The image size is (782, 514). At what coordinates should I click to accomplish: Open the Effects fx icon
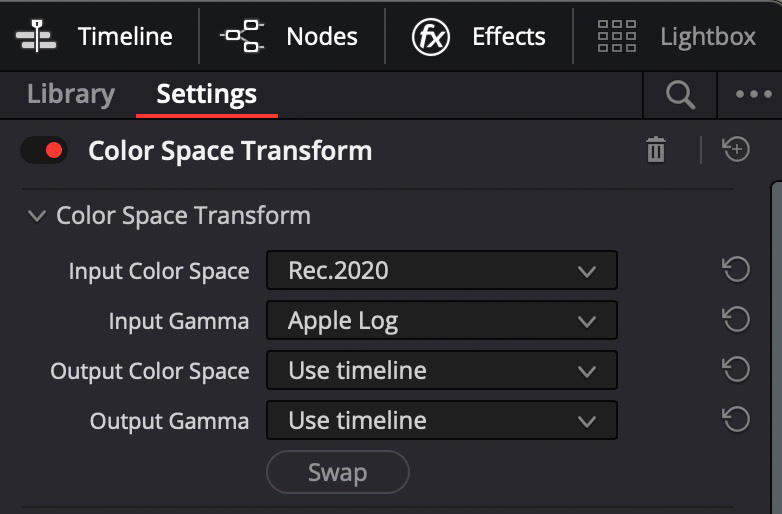click(x=431, y=36)
